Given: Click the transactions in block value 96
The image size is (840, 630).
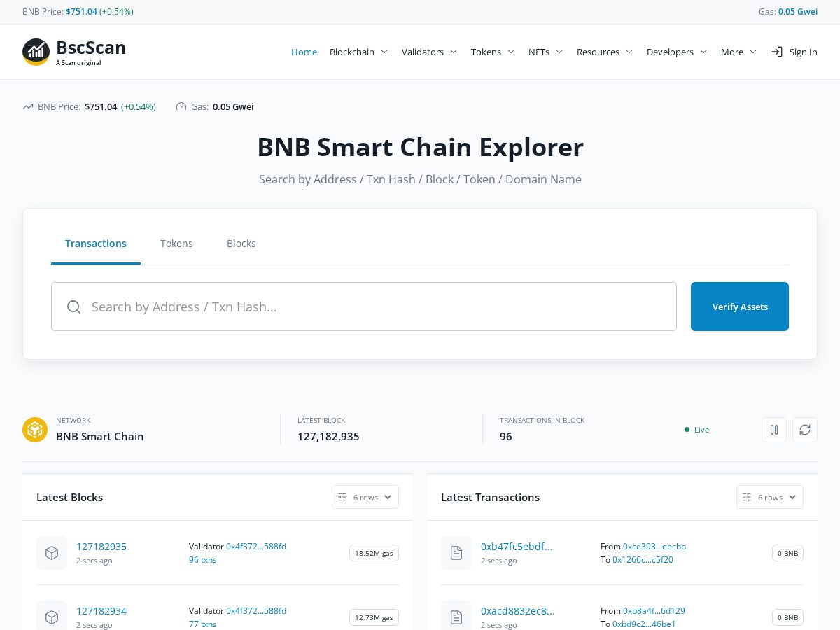Looking at the screenshot, I should coord(506,436).
